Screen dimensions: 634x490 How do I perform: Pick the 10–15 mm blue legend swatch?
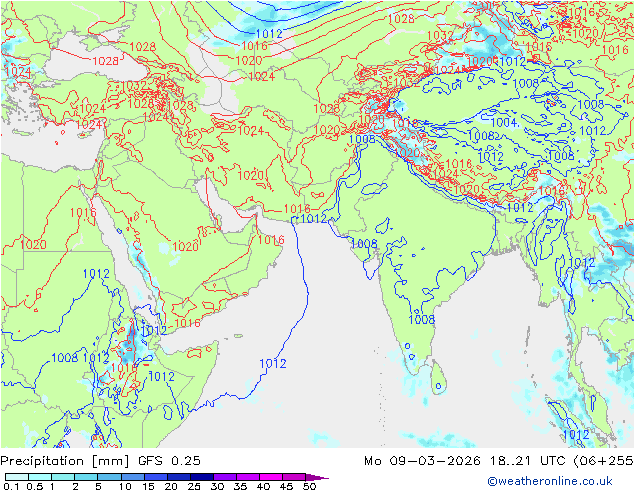(x=133, y=477)
